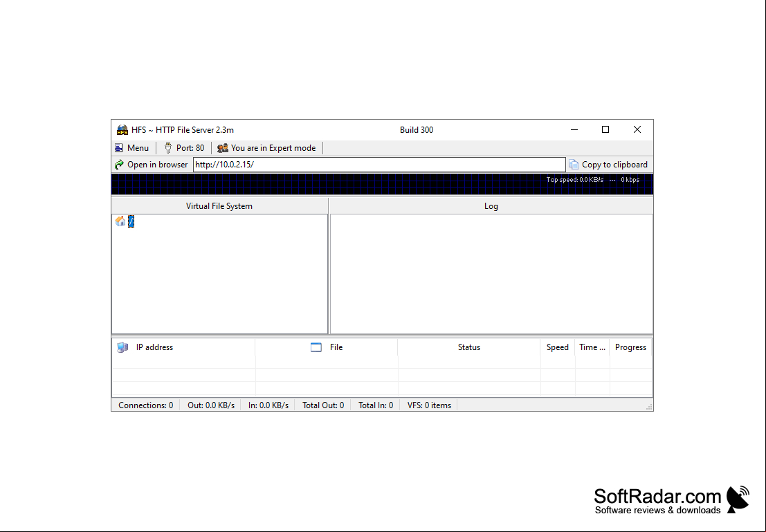Click the Status column header

469,347
